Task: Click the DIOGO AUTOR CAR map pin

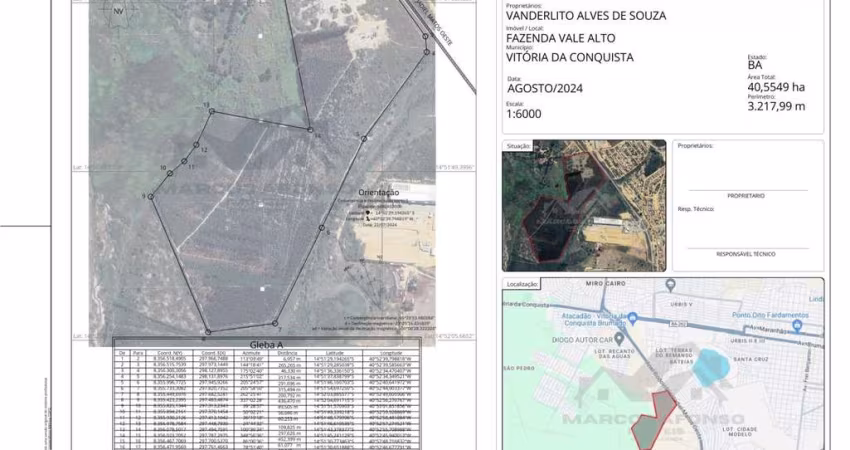Action: 619,339
